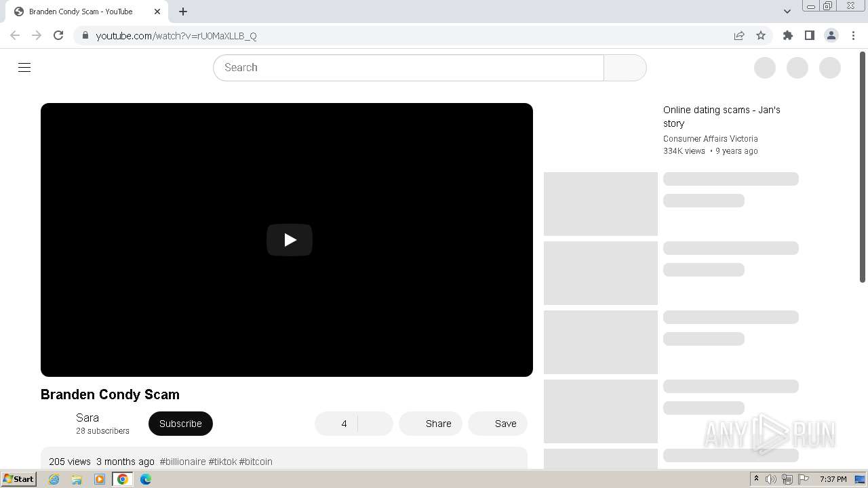Click the page vertical scrollbar
This screenshot has width=868, height=488.
click(x=863, y=167)
